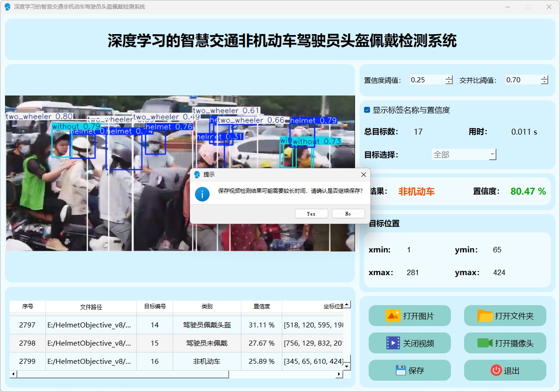Click the floppy disk 保存 icon

click(x=400, y=370)
